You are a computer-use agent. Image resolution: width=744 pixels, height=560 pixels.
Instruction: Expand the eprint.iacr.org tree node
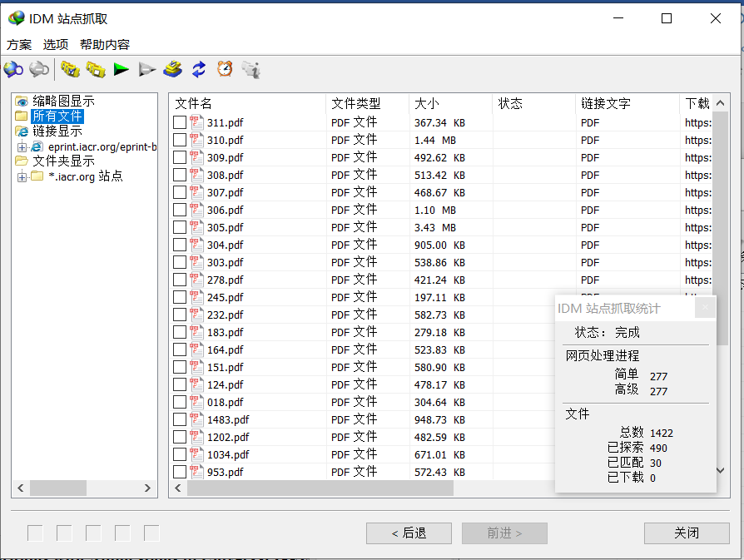tap(22, 147)
